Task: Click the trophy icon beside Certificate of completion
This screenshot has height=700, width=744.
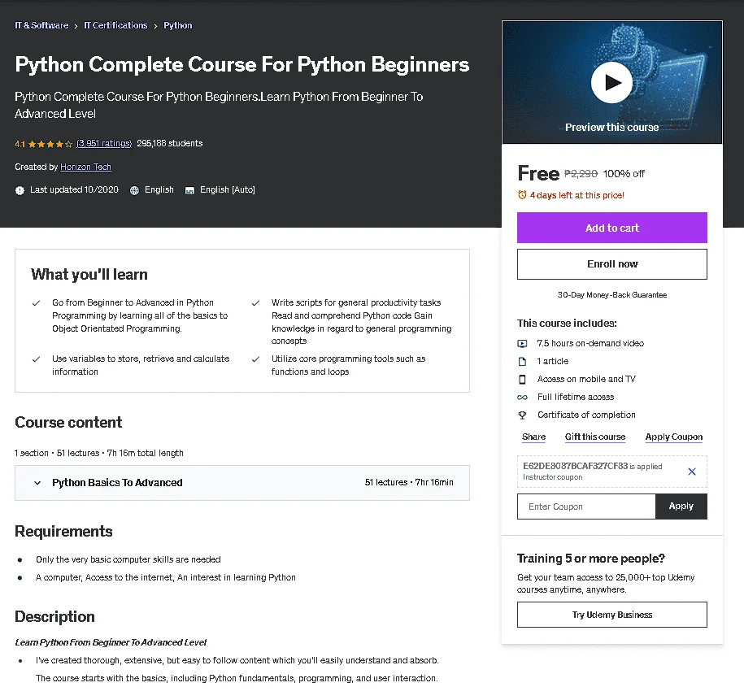Action: [x=522, y=415]
